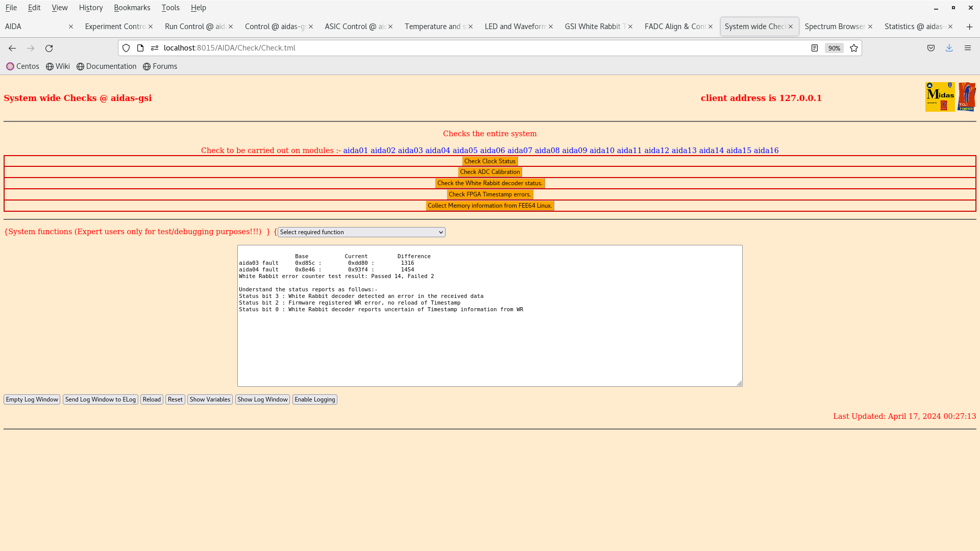Click Show Log Window button

tap(262, 399)
